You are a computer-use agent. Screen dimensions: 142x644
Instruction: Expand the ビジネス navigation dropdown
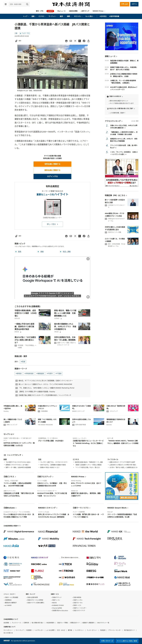click(x=42, y=16)
